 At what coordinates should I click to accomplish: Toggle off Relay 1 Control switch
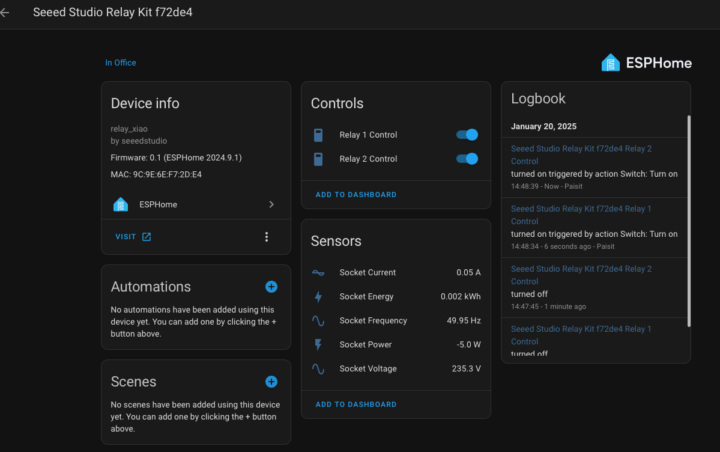(467, 135)
